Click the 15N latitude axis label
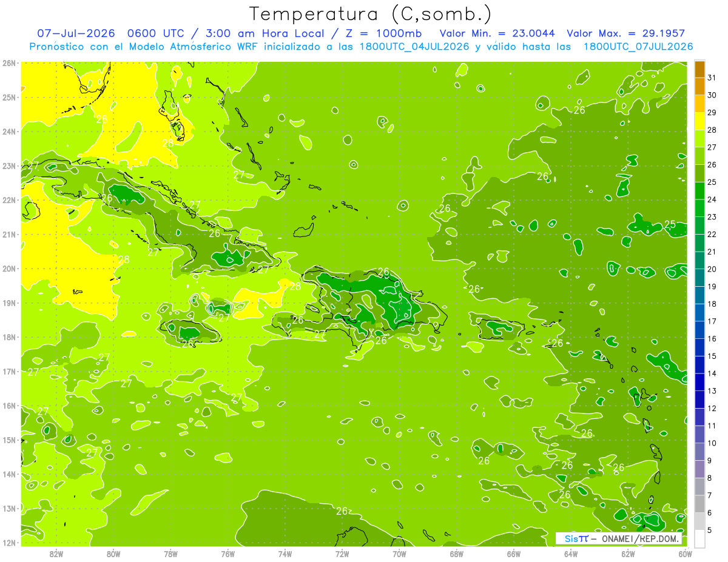Viewport: 728px width, 562px height. tap(9, 440)
